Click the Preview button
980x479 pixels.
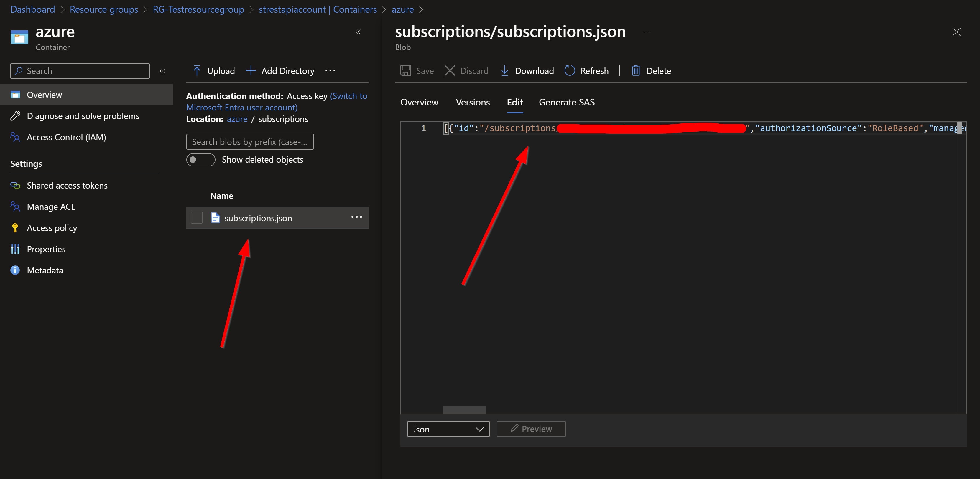[x=531, y=429]
